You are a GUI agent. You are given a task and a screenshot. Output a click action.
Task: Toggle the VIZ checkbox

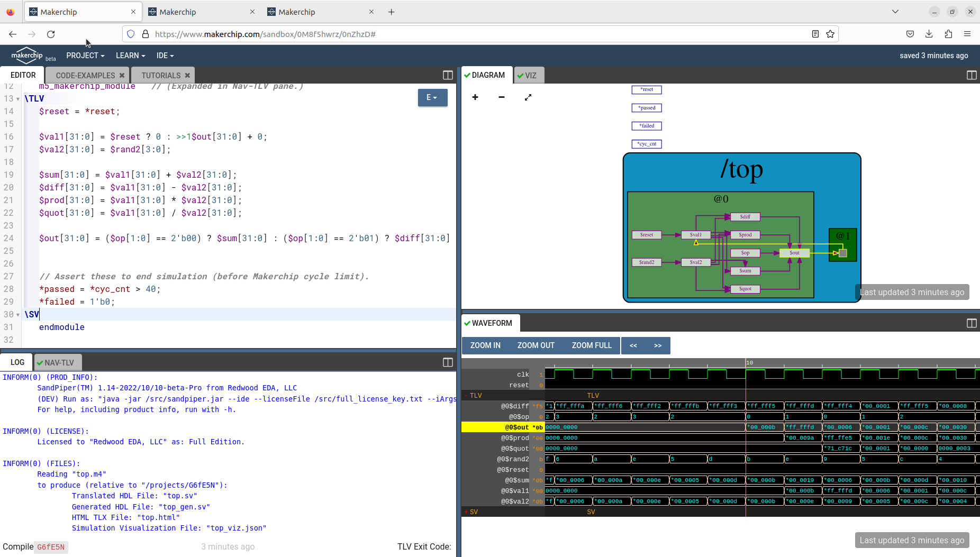point(521,75)
